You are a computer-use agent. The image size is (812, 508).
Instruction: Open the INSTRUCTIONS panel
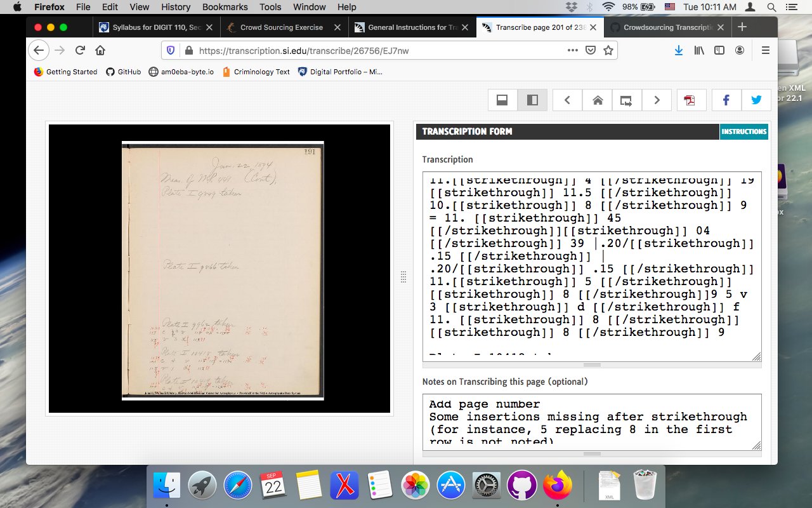pyautogui.click(x=743, y=131)
